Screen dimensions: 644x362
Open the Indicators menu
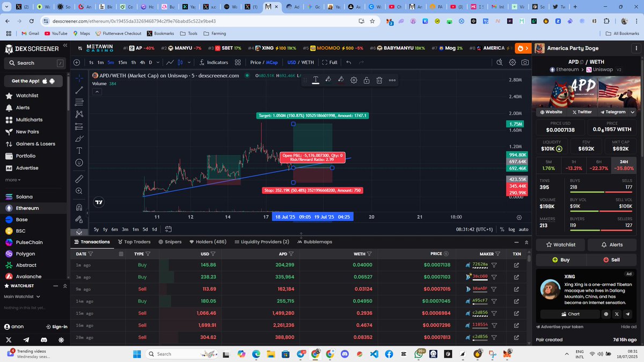pyautogui.click(x=214, y=62)
